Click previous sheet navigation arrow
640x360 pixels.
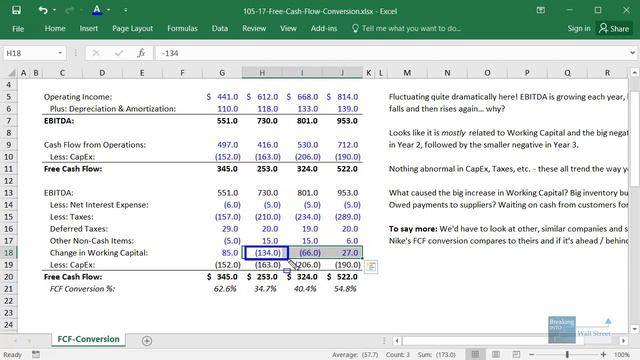pos(15,340)
